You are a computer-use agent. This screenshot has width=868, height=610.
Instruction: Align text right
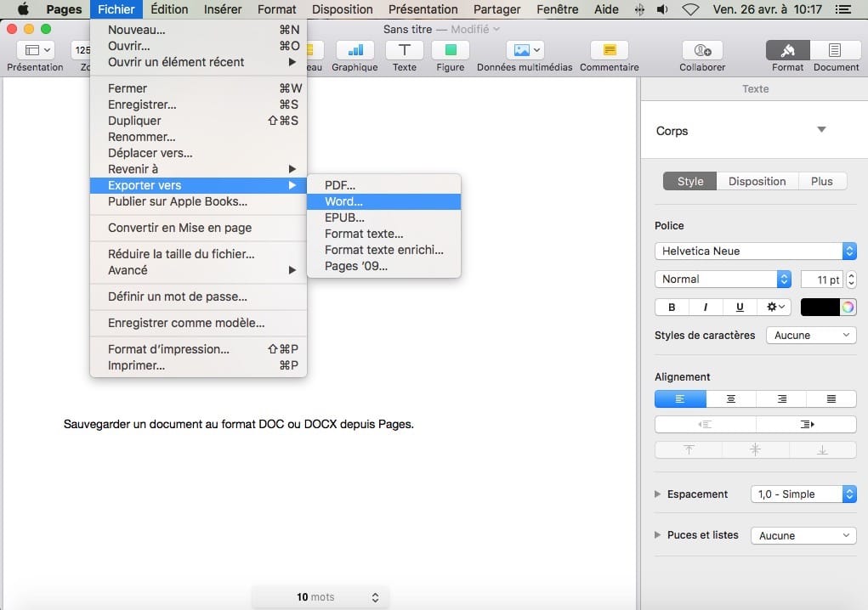click(781, 398)
